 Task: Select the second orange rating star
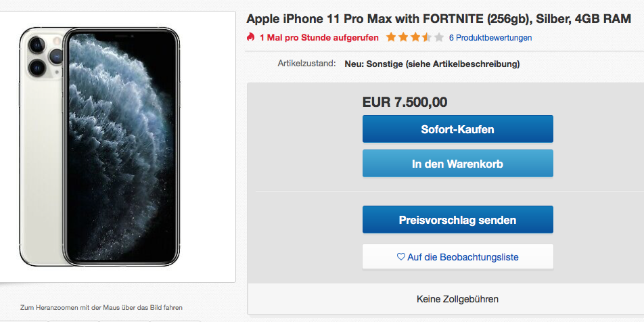(403, 37)
